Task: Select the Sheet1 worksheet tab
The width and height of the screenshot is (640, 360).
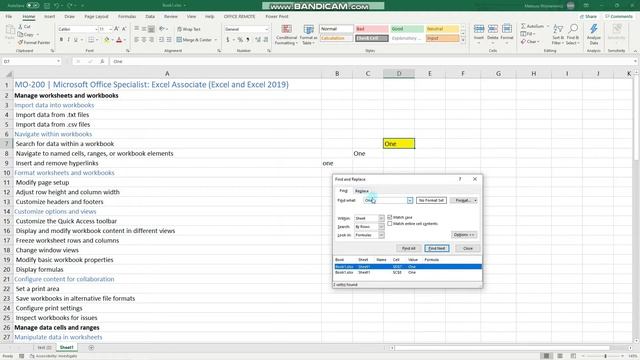Action: pos(67,347)
